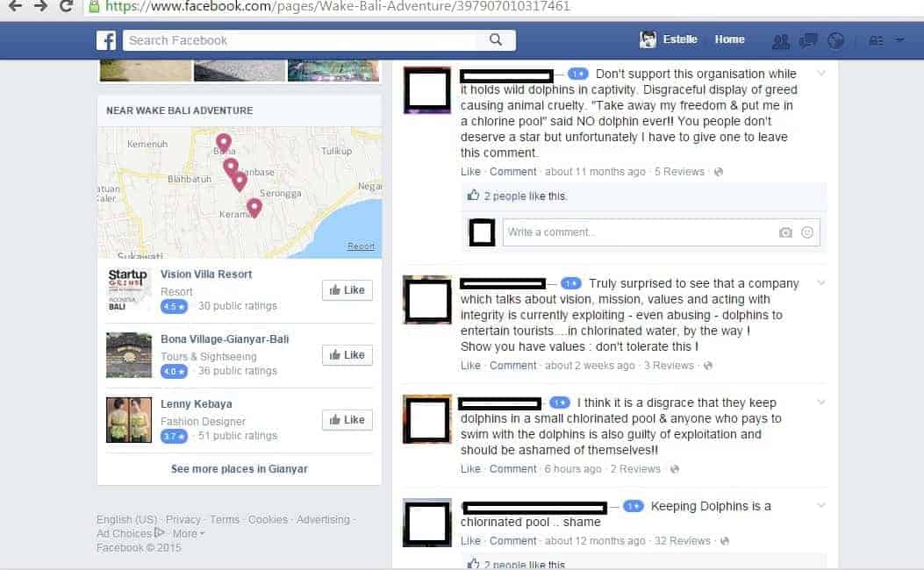Open the messages icon in header
Viewport: 924px width, 570px height.
(807, 40)
